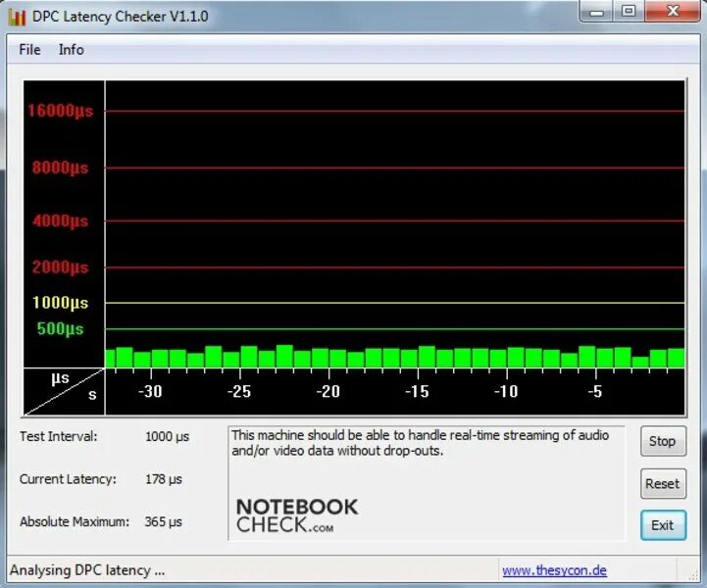Click the Current Latency label
The image size is (707, 588).
point(68,479)
